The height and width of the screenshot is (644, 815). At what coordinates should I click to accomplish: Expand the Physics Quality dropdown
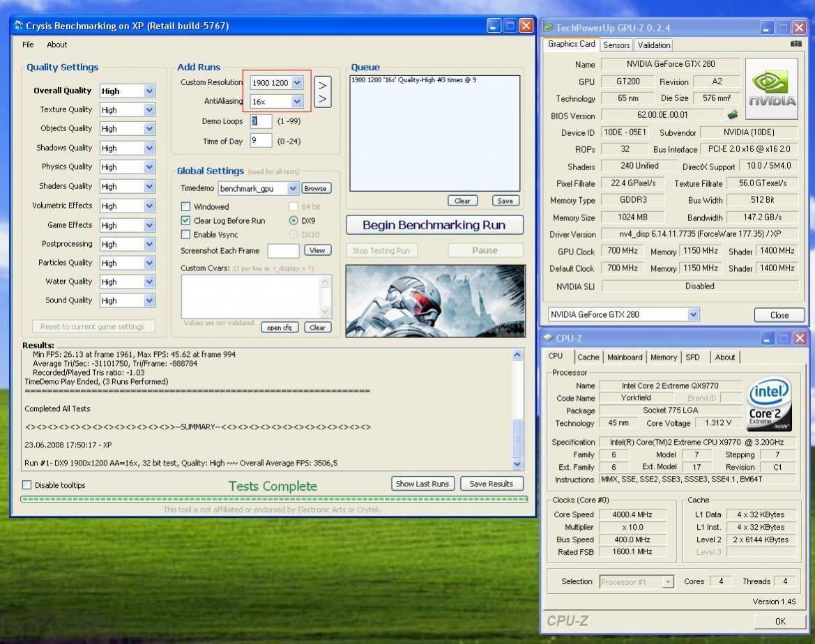(149, 167)
